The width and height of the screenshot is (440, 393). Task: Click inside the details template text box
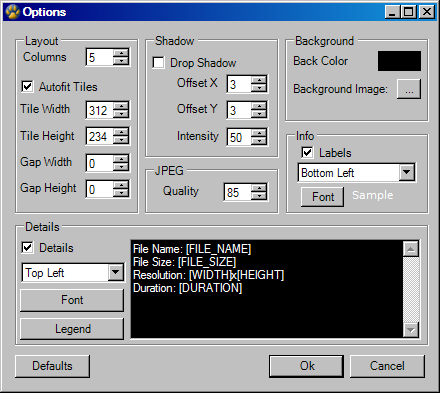coord(267,289)
